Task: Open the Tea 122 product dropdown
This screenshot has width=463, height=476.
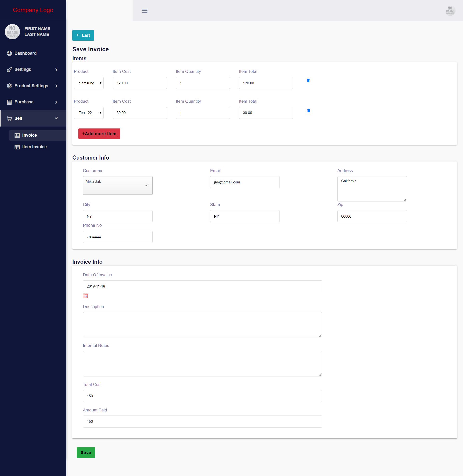Action: click(x=89, y=113)
